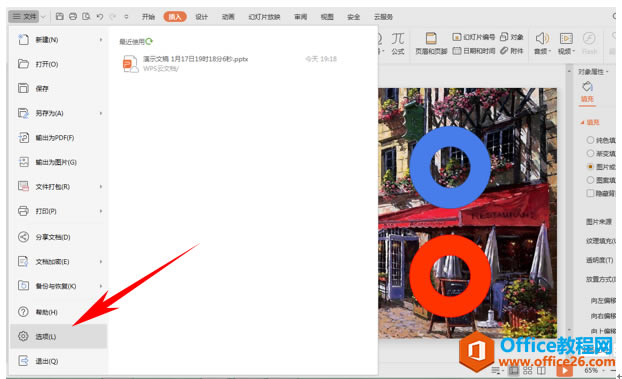This screenshot has height=379, width=622.
Task: Click the 幻灯片编号 (Slide Number) button
Action: [474, 37]
